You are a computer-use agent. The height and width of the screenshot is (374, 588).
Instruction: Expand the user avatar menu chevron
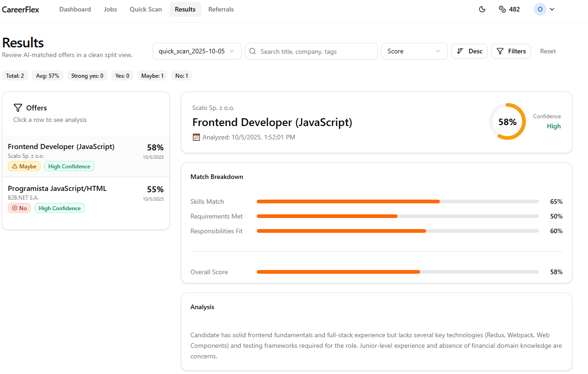click(552, 9)
